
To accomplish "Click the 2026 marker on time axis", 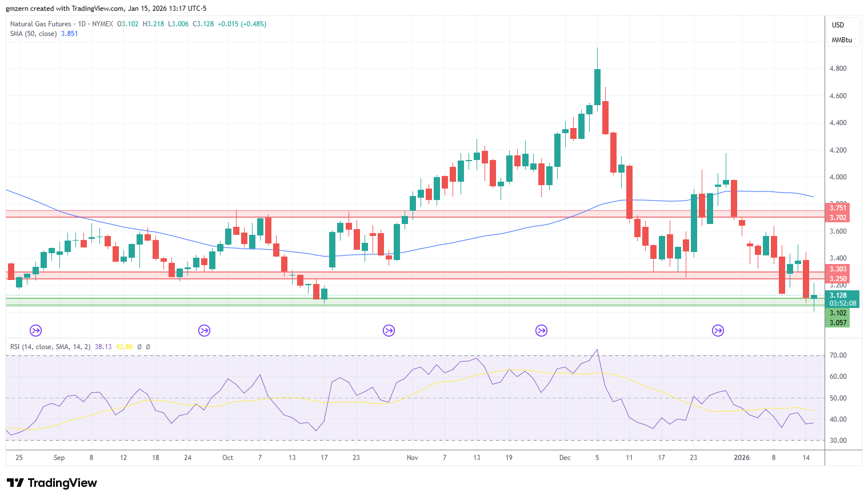I will [742, 458].
